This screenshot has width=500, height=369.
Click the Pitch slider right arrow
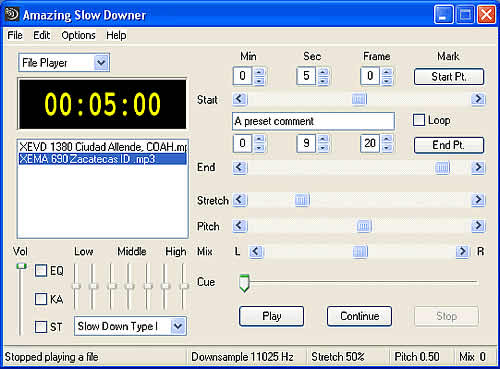pyautogui.click(x=478, y=226)
